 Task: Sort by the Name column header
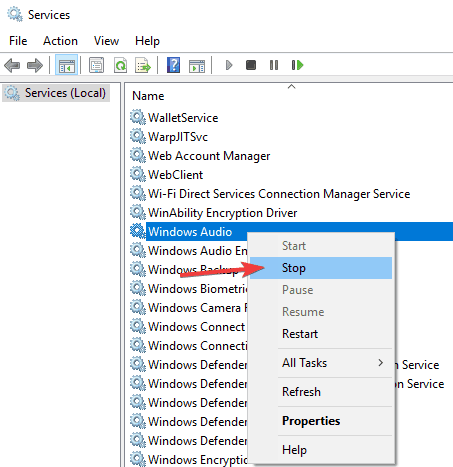click(x=148, y=96)
